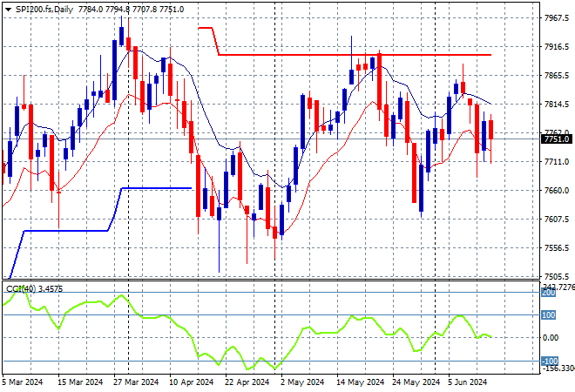Select the CCI 100 level label
The height and width of the screenshot is (392, 575).
(548, 315)
